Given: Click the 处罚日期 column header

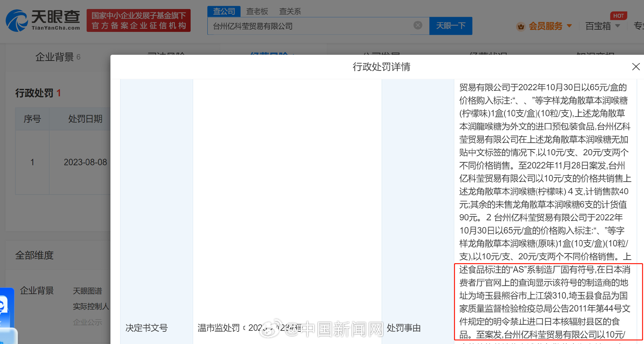Looking at the screenshot, I should 85,119.
